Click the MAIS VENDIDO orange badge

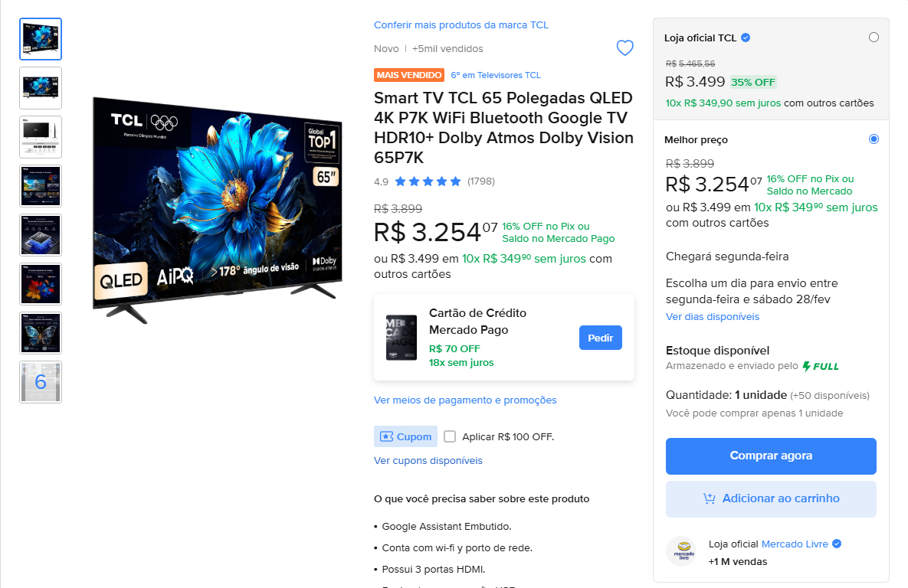coord(409,75)
